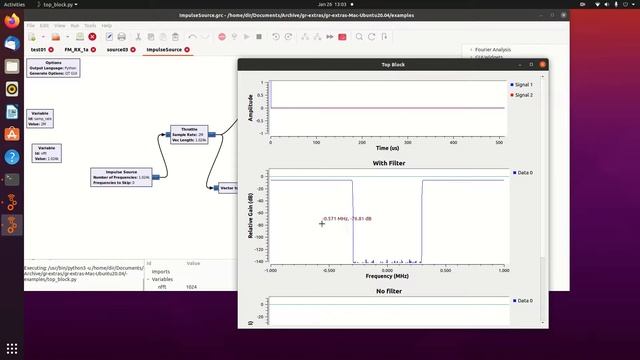
Task: Open the Tools menu
Action: [90, 25]
